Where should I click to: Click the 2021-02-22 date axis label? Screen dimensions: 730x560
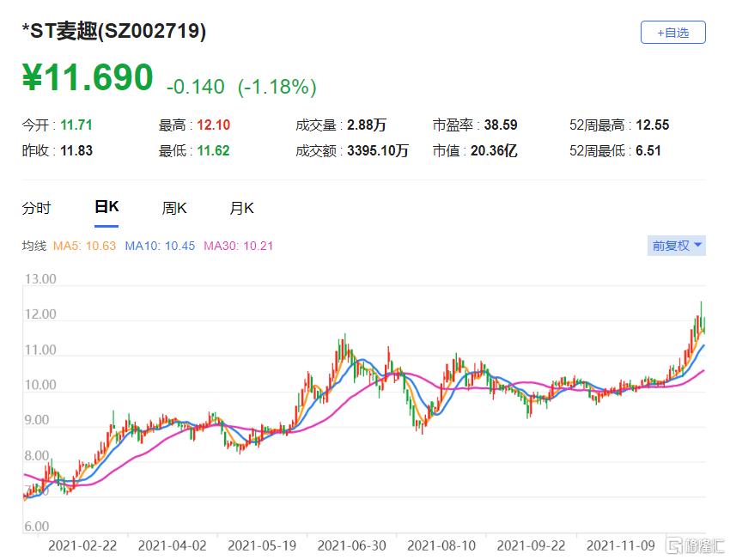click(82, 545)
